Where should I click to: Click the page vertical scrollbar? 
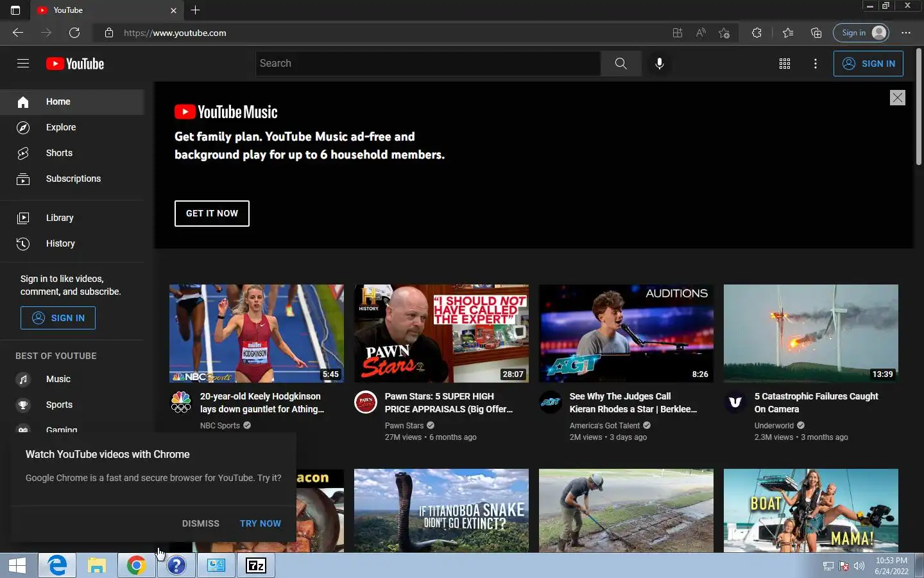919,108
